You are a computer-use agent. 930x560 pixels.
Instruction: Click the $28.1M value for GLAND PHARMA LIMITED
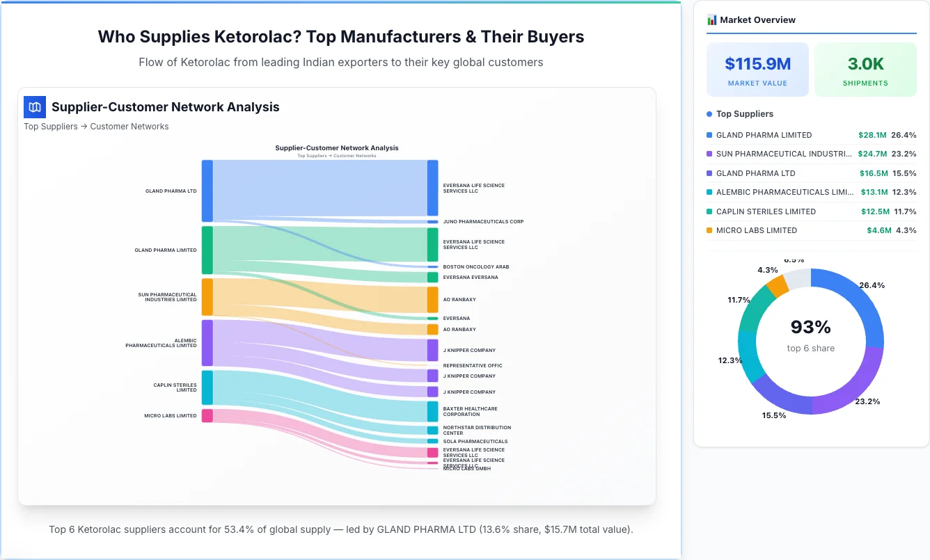[x=872, y=135]
